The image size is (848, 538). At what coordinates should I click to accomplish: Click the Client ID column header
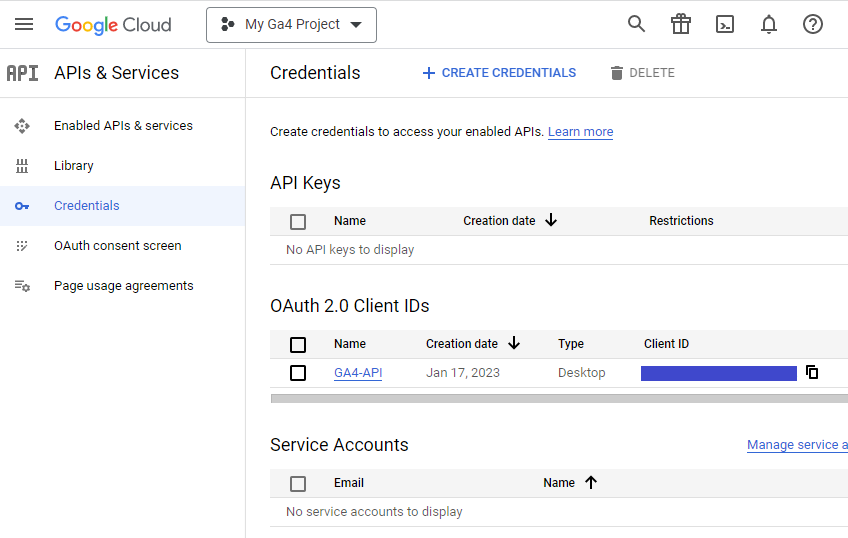(x=666, y=344)
